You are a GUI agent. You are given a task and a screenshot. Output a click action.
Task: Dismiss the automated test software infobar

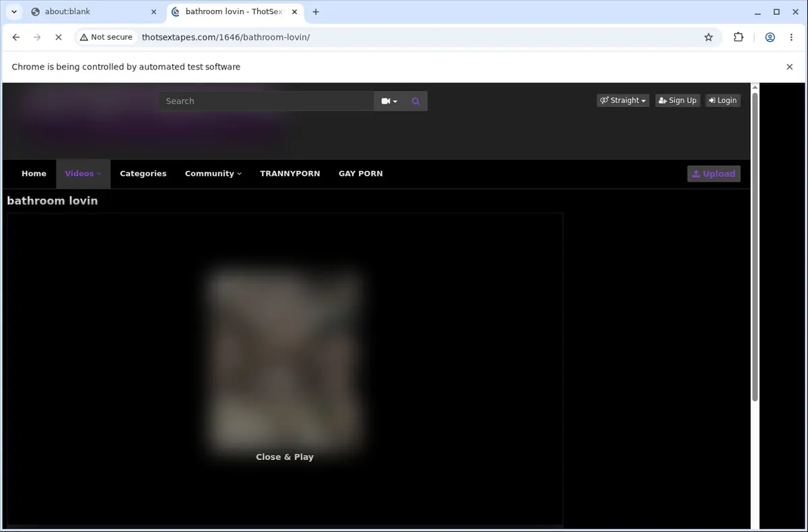(789, 67)
